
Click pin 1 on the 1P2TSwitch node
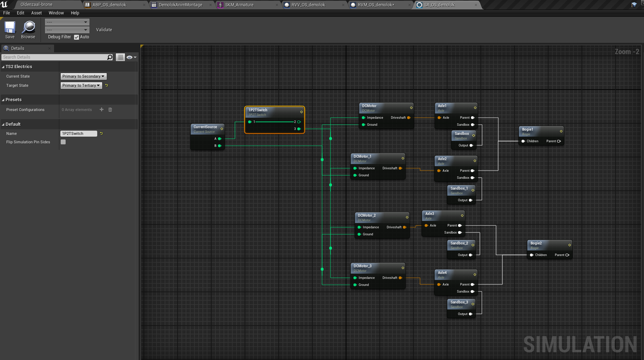tap(250, 122)
